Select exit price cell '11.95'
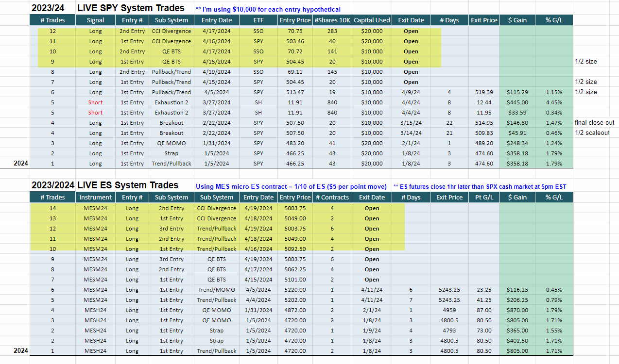This screenshot has height=364, width=619. 484,113
